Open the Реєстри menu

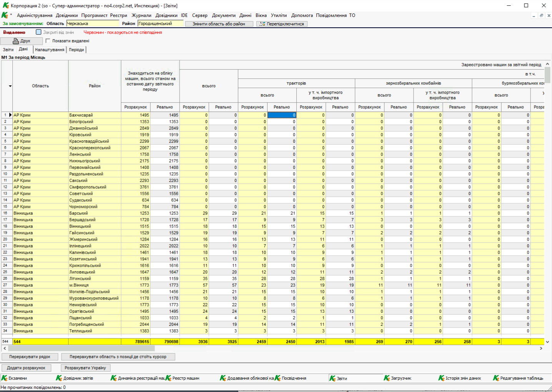tap(118, 15)
